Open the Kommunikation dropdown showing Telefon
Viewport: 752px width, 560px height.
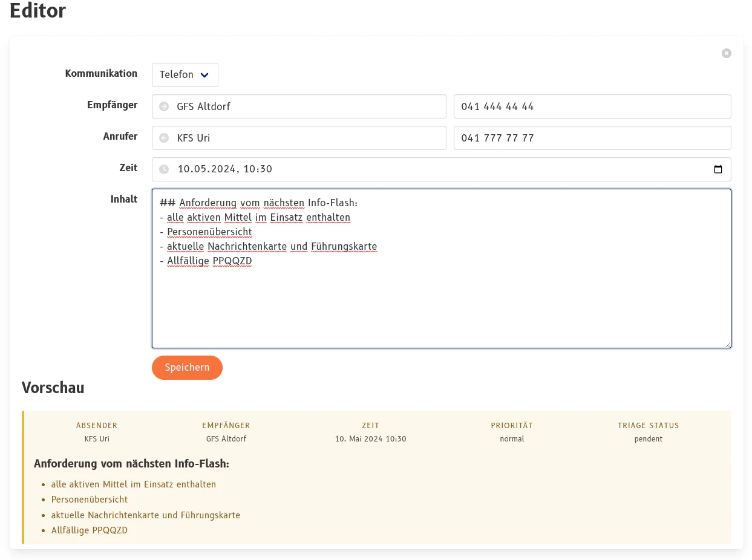(185, 75)
